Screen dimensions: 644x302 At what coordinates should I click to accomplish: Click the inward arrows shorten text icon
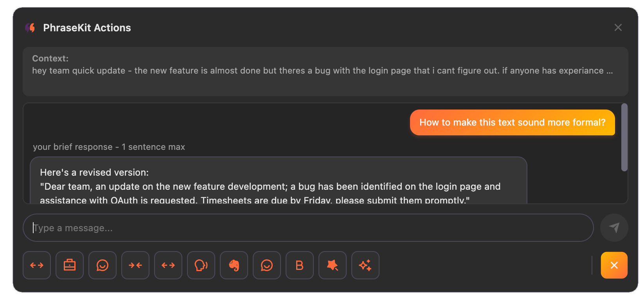click(x=135, y=265)
